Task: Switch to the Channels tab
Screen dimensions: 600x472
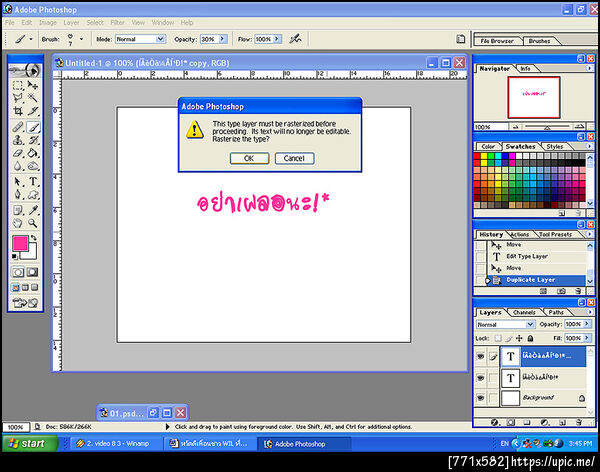Action: coord(524,312)
